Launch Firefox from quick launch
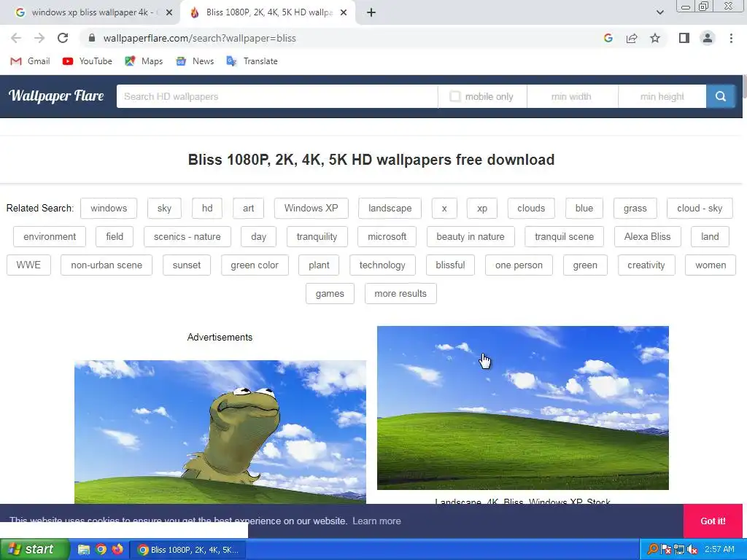Image resolution: width=747 pixels, height=560 pixels. click(117, 550)
